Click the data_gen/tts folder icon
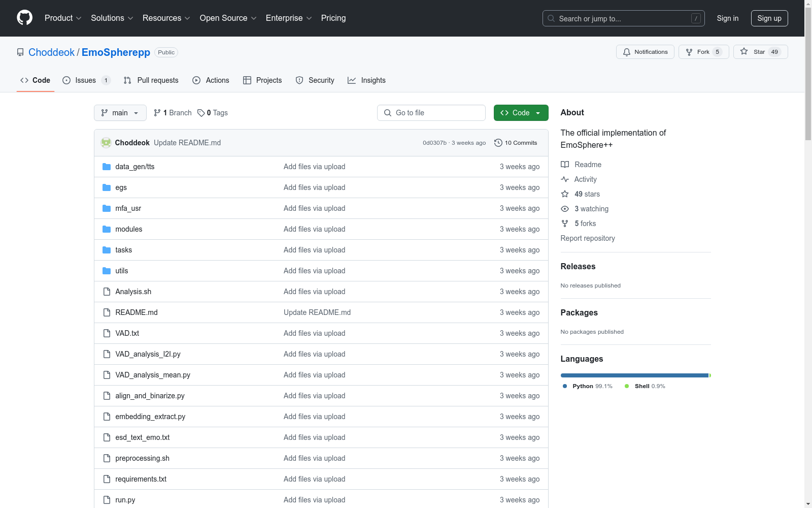The height and width of the screenshot is (508, 812). point(107,167)
